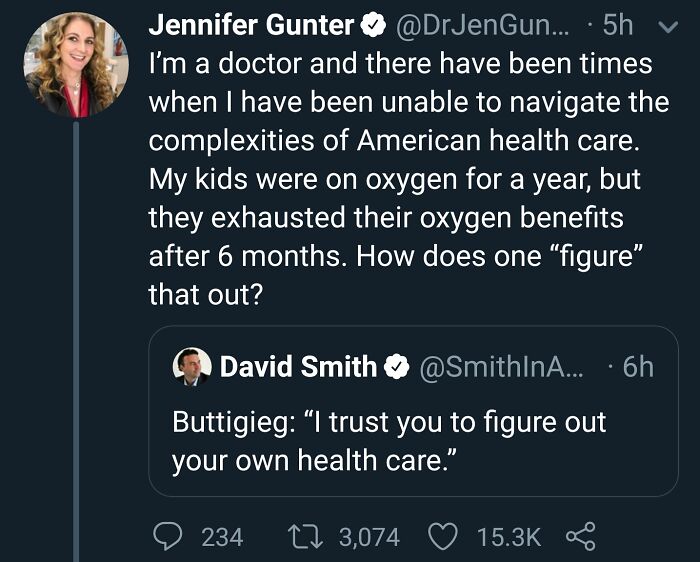The image size is (700, 562).
Task: View the 15.3K likes count
Action: [x=508, y=537]
